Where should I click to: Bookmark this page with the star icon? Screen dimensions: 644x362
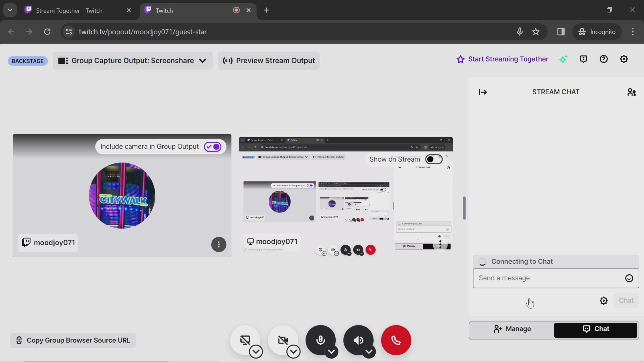click(x=535, y=32)
